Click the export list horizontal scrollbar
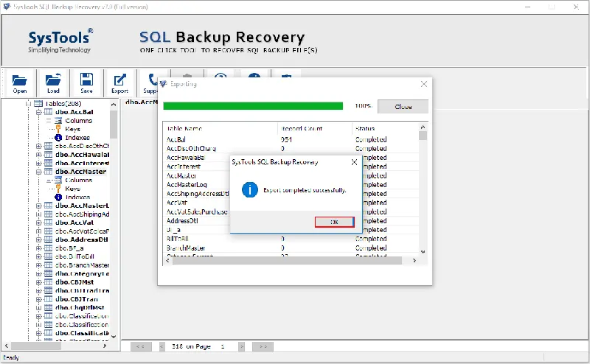The height and width of the screenshot is (364, 590). click(287, 260)
